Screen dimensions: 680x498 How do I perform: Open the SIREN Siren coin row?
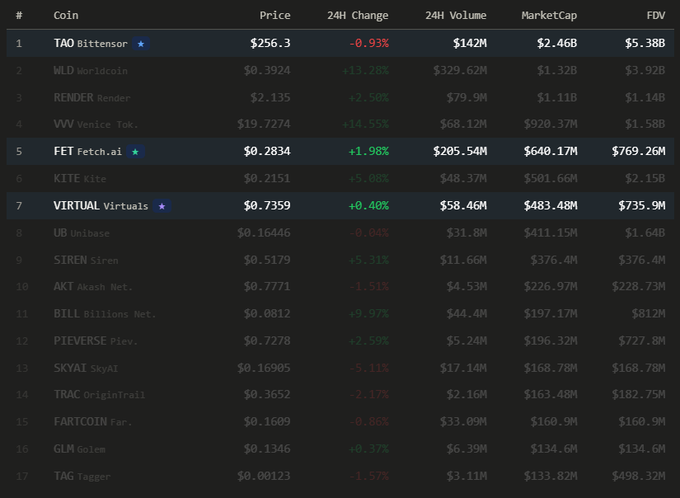click(x=340, y=260)
